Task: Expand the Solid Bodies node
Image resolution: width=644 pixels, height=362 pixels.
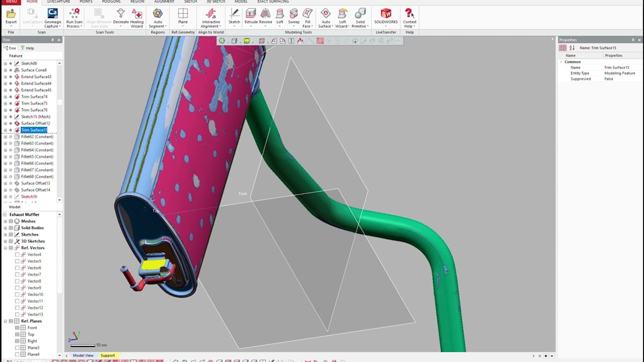Action: click(5, 228)
